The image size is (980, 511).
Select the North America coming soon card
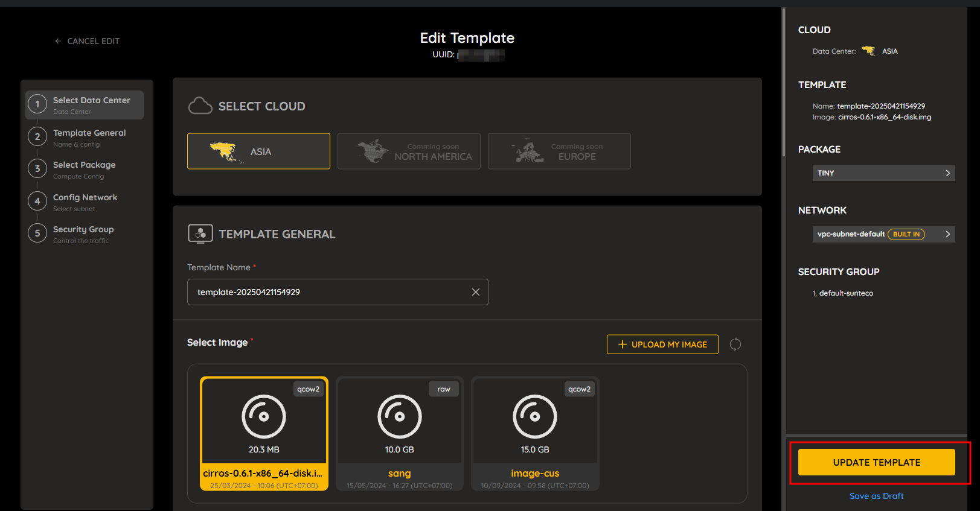[x=409, y=151]
